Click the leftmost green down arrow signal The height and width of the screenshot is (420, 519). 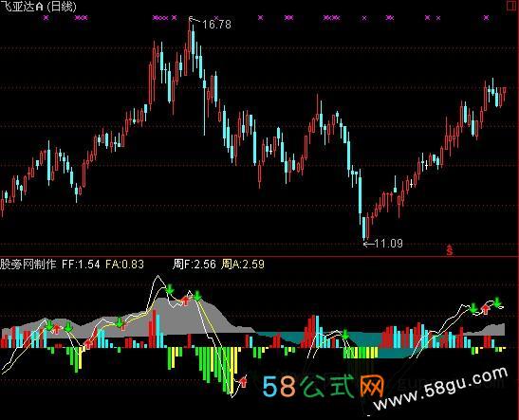click(x=49, y=325)
